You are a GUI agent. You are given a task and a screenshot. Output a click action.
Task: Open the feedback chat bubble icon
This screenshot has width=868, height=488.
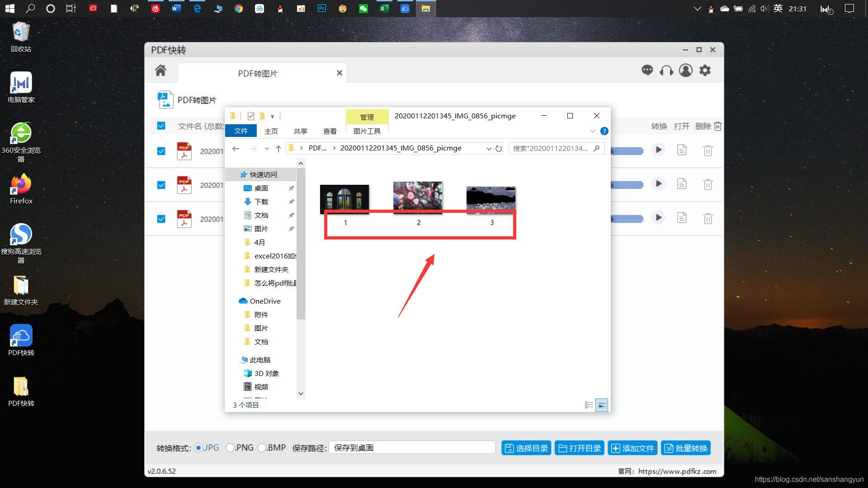coord(647,70)
